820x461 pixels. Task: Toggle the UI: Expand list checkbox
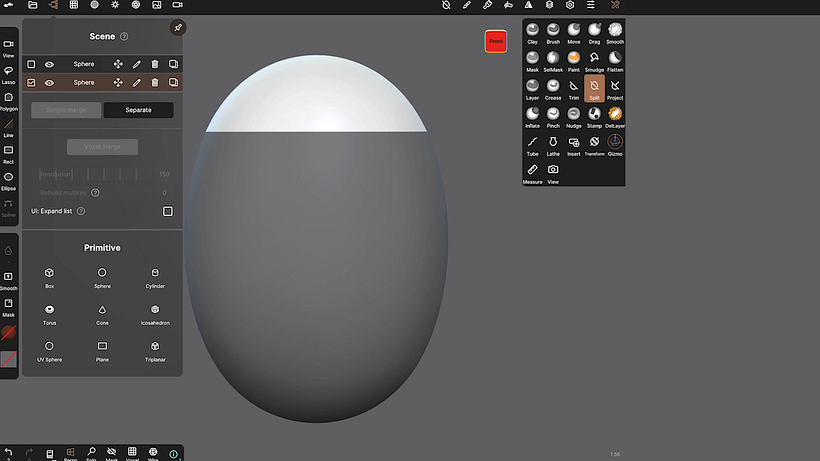tap(167, 211)
